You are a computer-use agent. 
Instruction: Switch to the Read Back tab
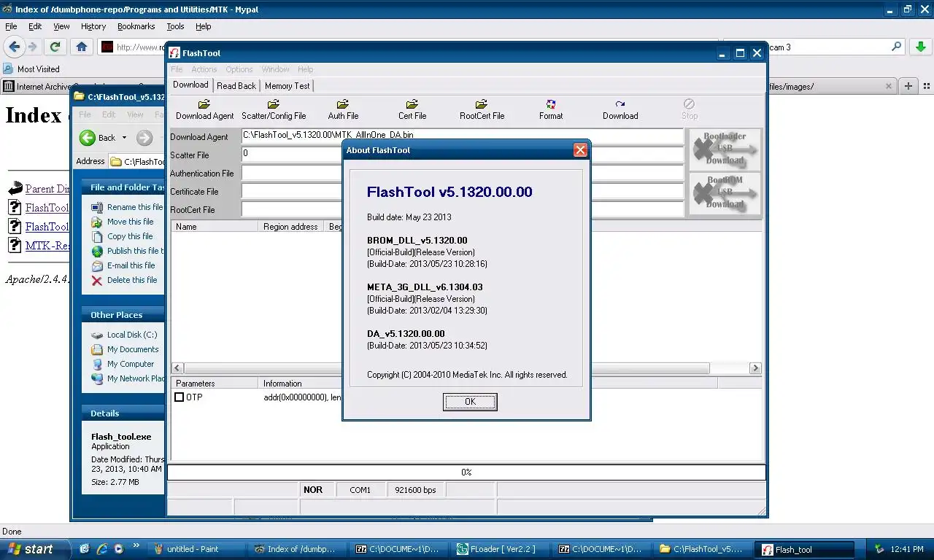click(x=236, y=85)
